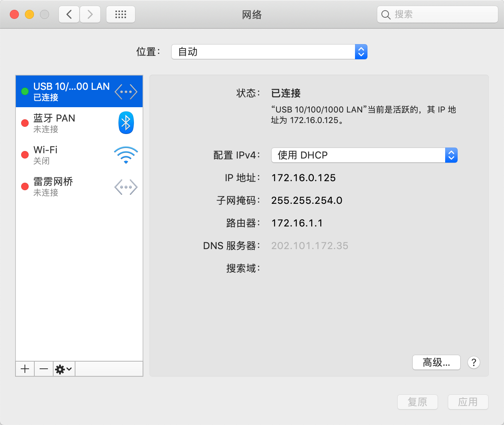Click the 雷雳网桥 bridge icon
504x425 pixels.
[x=126, y=187]
